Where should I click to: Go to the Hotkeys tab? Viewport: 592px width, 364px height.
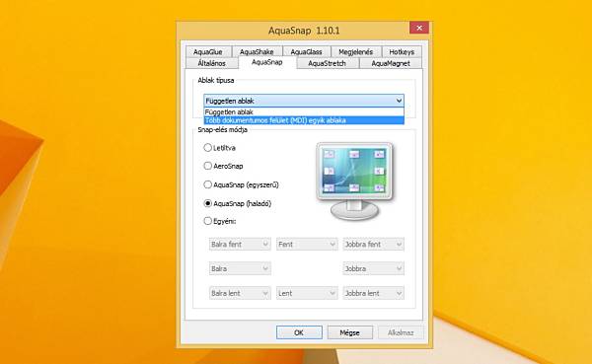(402, 51)
